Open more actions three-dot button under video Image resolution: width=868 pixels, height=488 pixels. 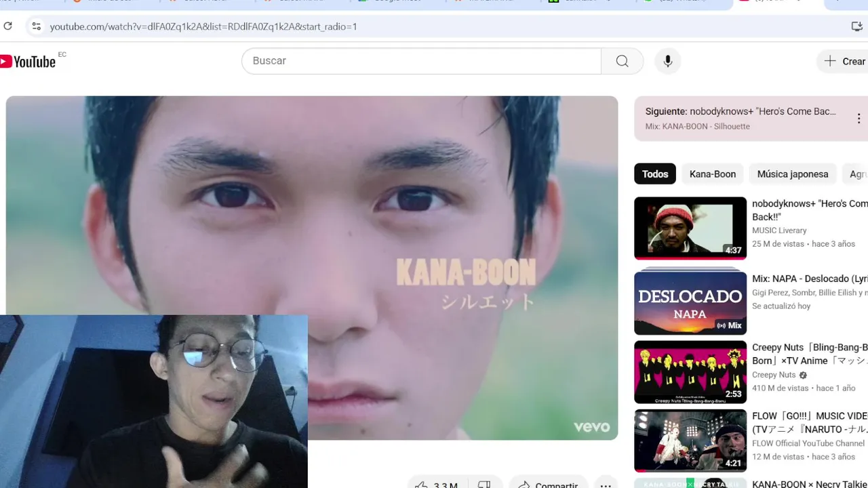606,483
